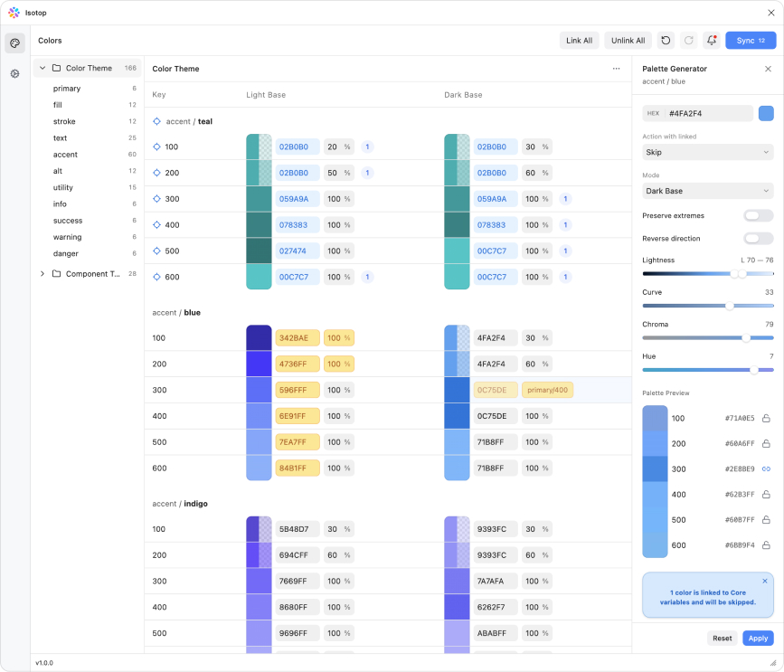Adjust the Chroma slider
Screen dimensions: 784x672
(745, 338)
